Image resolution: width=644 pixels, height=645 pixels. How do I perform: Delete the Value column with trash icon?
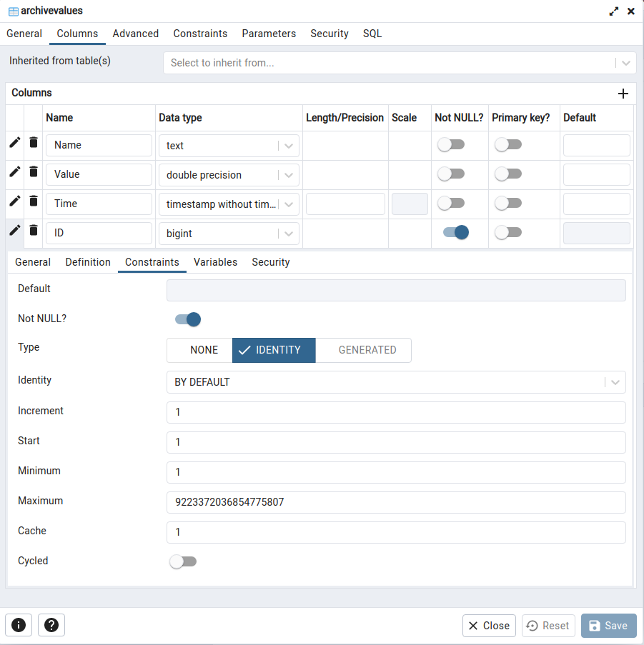34,171
